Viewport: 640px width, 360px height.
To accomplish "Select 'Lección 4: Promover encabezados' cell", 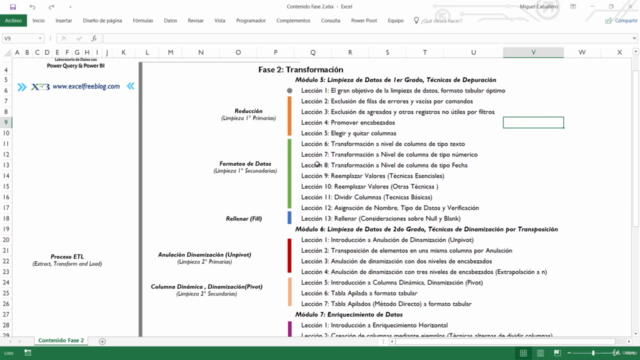I will pos(348,122).
